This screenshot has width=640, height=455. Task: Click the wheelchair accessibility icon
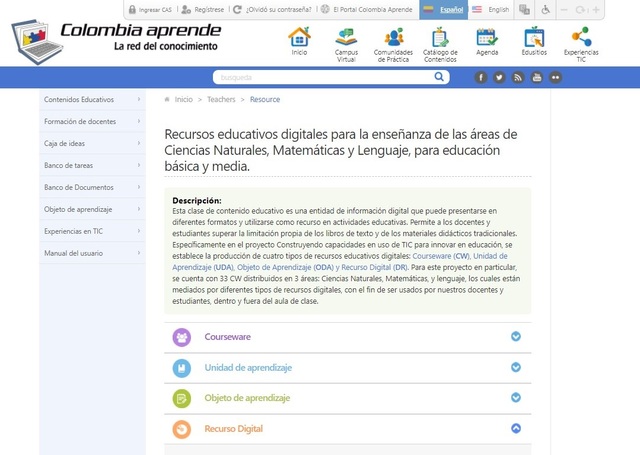[x=546, y=9]
